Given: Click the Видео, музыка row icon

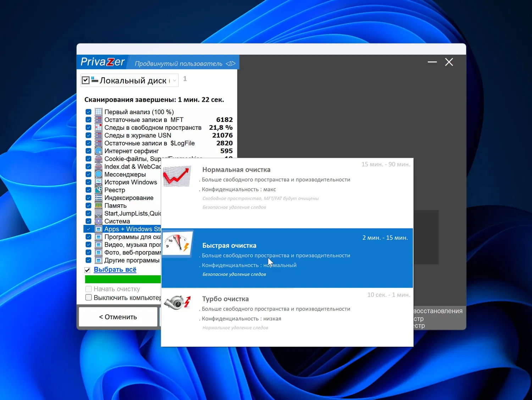Looking at the screenshot, I should [99, 245].
